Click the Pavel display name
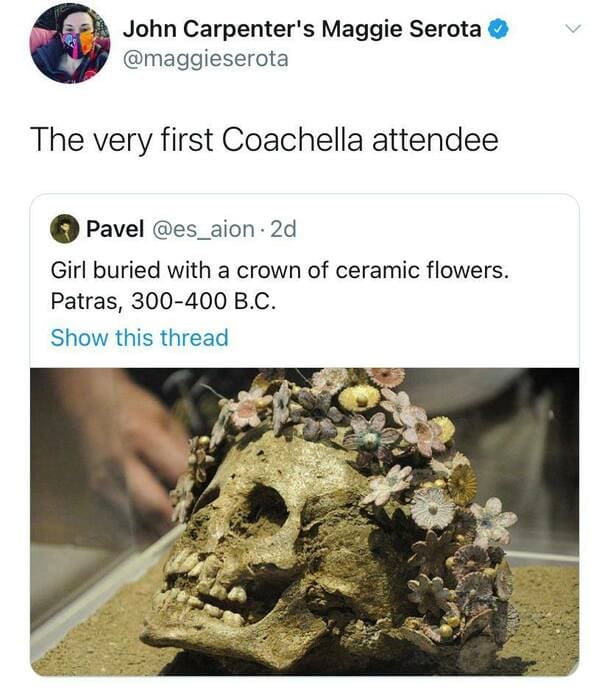 [x=115, y=229]
